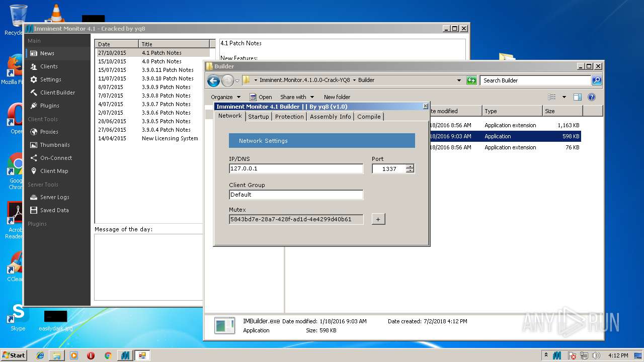Click the Open button in explorer toolbar
This screenshot has height=362, width=644.
tap(261, 97)
